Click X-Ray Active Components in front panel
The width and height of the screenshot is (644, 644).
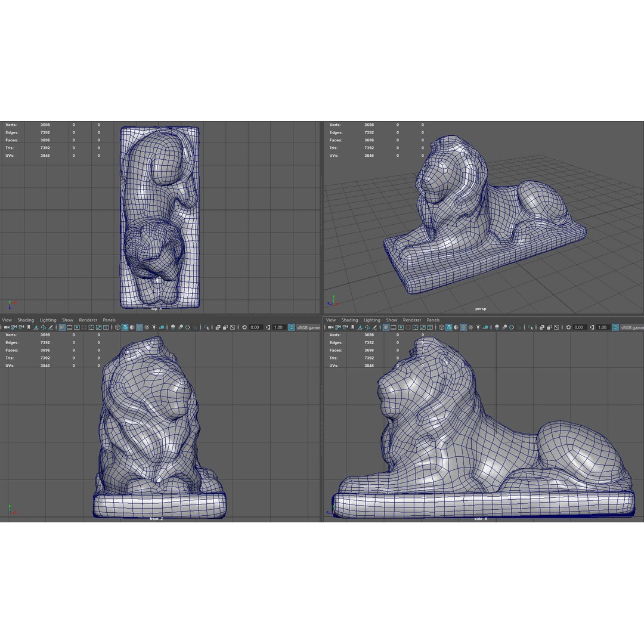[225, 327]
